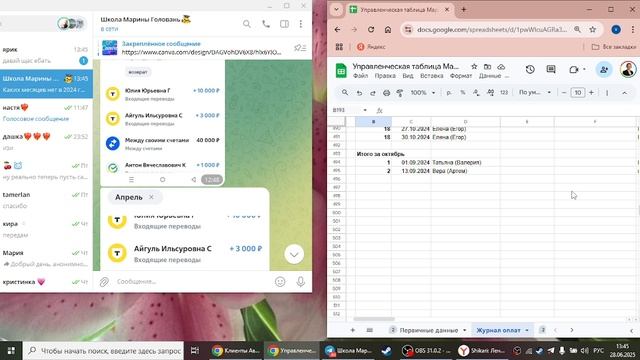
Task: Open Chrome zoom magnifier in address bar
Action: [x=577, y=29]
